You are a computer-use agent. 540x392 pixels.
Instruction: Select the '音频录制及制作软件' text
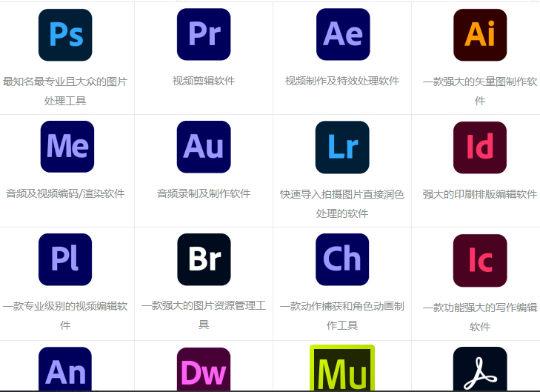click(204, 193)
